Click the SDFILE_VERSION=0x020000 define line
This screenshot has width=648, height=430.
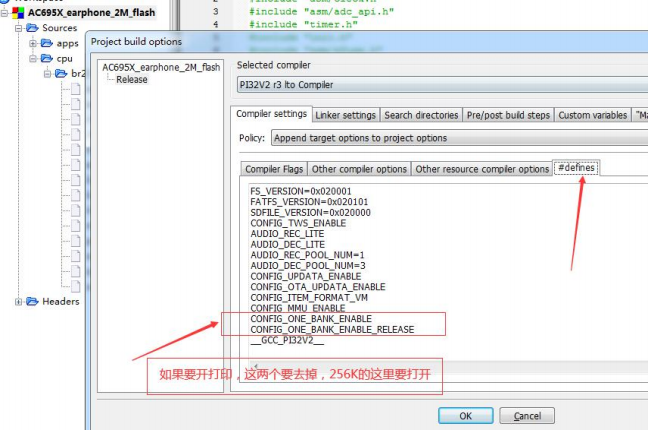[310, 213]
